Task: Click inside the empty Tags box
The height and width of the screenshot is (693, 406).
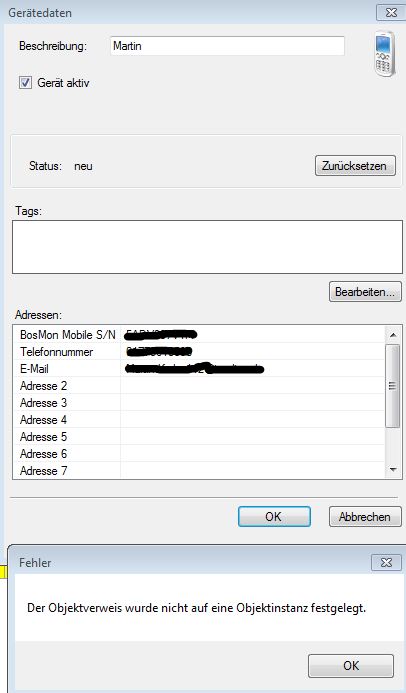Action: (x=207, y=247)
